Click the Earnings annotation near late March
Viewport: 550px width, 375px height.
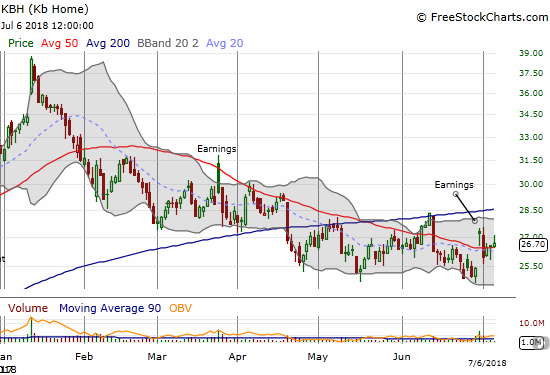point(216,149)
